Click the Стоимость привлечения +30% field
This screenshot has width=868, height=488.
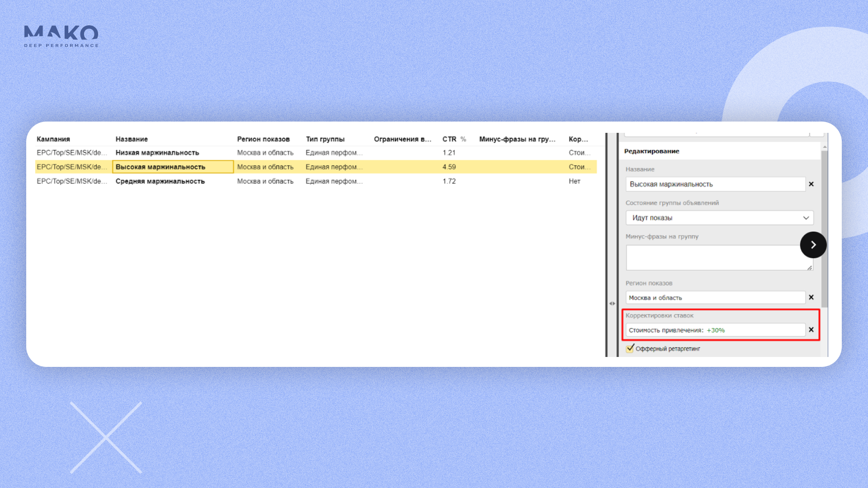pos(716,330)
